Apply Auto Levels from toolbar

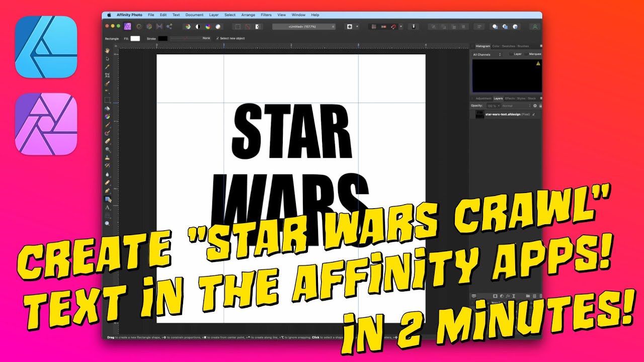[188, 26]
